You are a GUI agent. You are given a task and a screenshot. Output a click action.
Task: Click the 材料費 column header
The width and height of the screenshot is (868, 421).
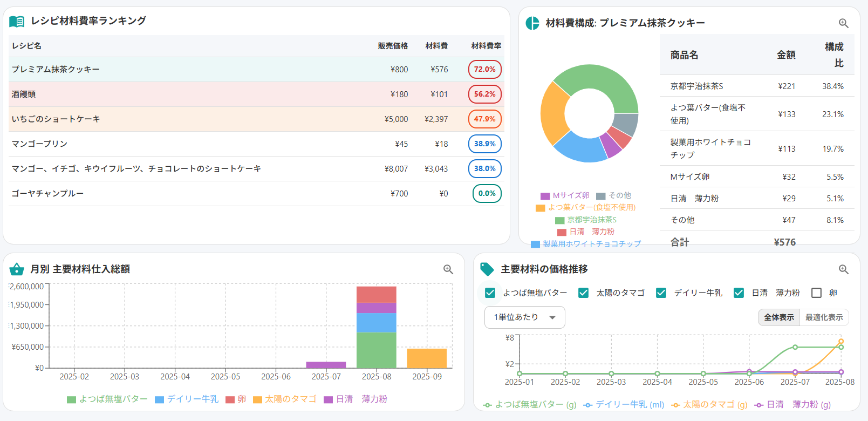[436, 46]
